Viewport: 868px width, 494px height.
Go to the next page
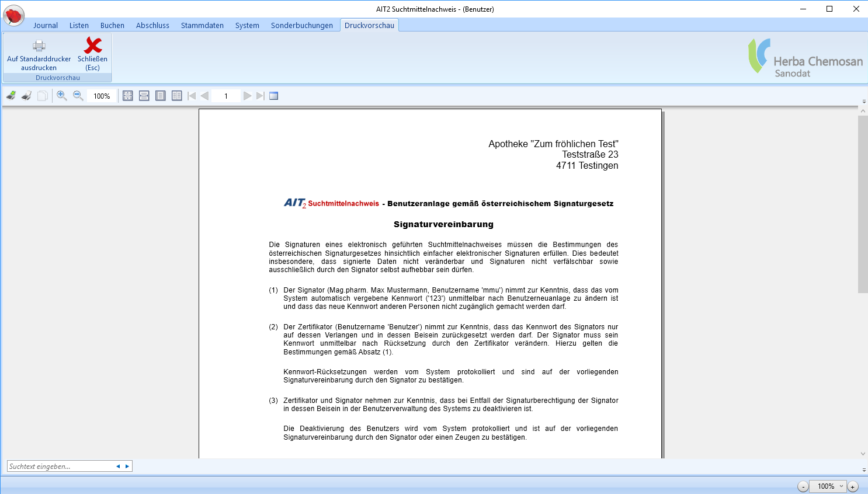click(248, 96)
